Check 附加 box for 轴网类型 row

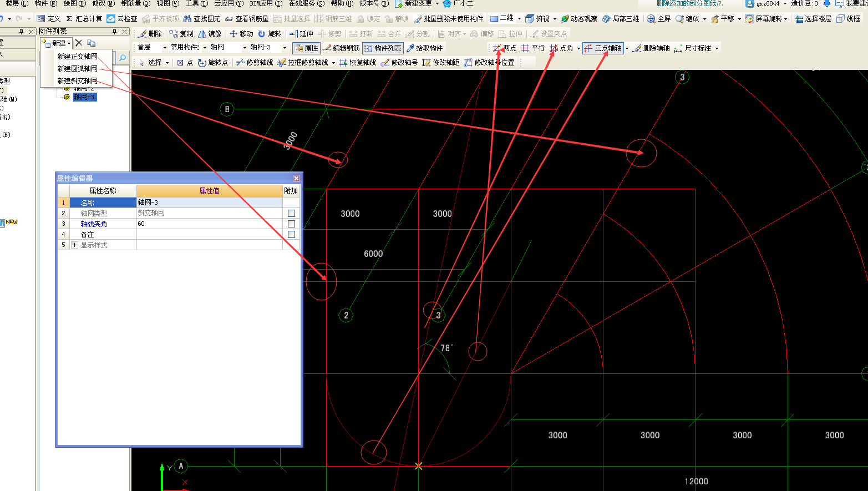(291, 213)
